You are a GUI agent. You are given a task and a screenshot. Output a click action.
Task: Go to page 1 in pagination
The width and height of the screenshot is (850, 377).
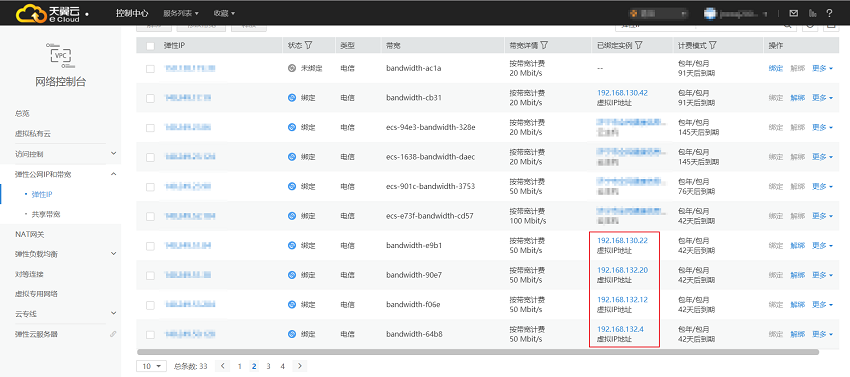click(x=240, y=366)
